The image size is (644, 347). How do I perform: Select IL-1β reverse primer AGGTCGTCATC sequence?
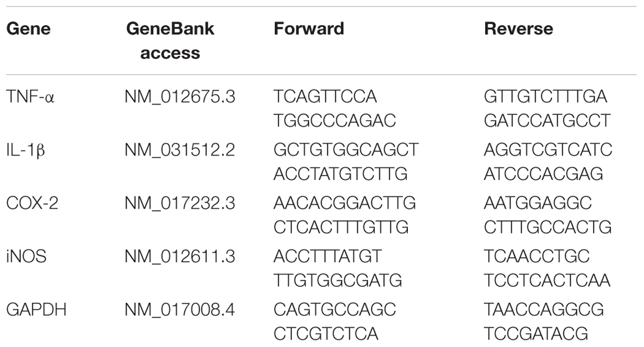coord(548,150)
